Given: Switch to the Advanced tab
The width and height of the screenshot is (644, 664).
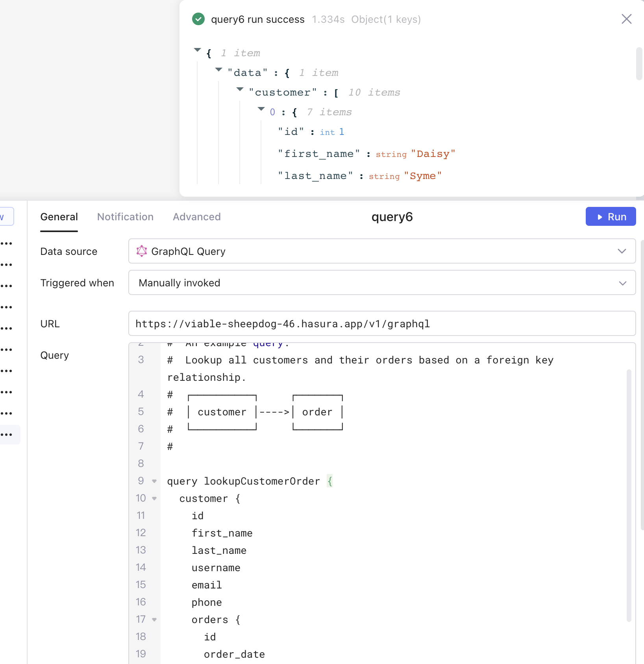Looking at the screenshot, I should [196, 217].
